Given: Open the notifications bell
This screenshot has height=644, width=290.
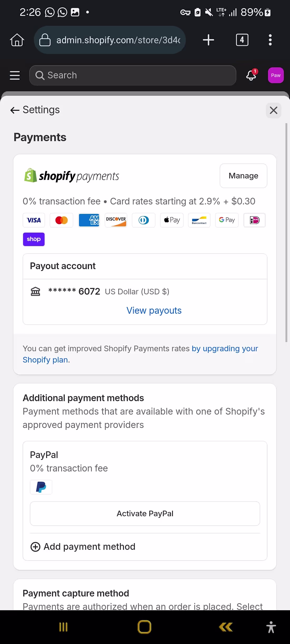Looking at the screenshot, I should pyautogui.click(x=251, y=75).
